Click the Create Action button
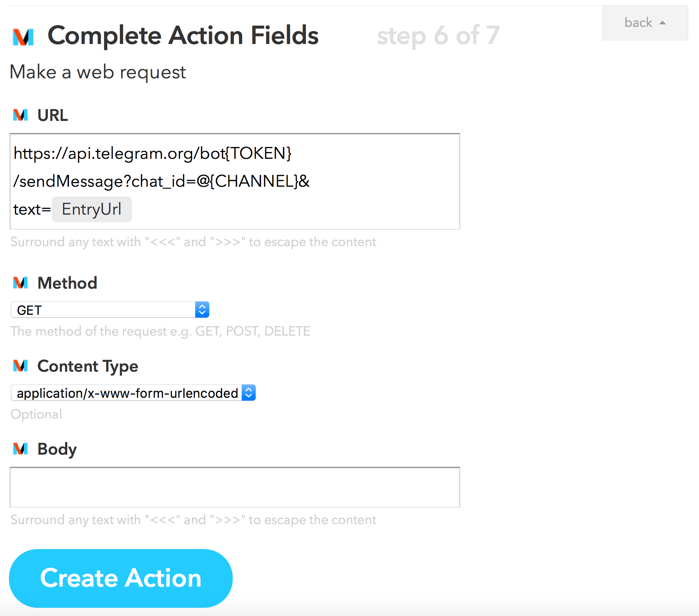 (121, 578)
